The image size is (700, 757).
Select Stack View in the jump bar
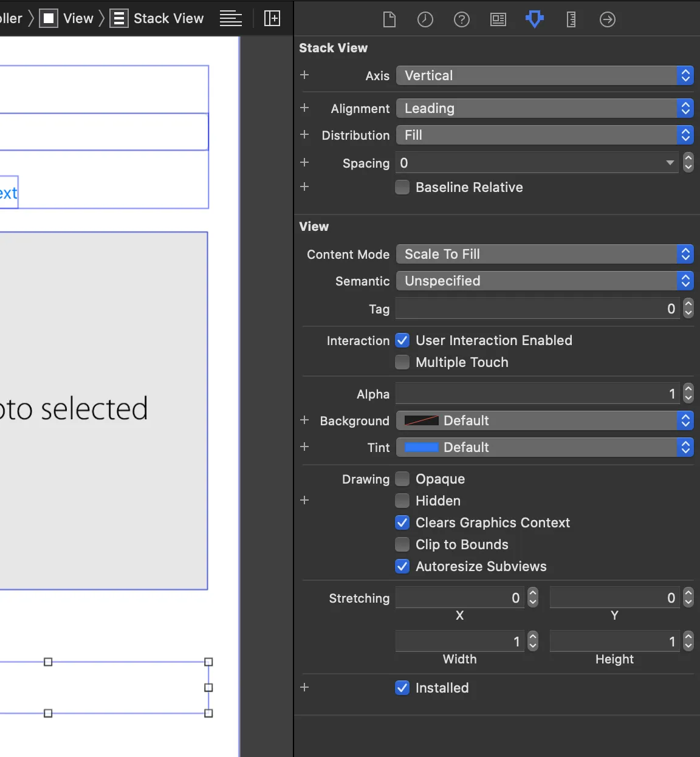(168, 18)
